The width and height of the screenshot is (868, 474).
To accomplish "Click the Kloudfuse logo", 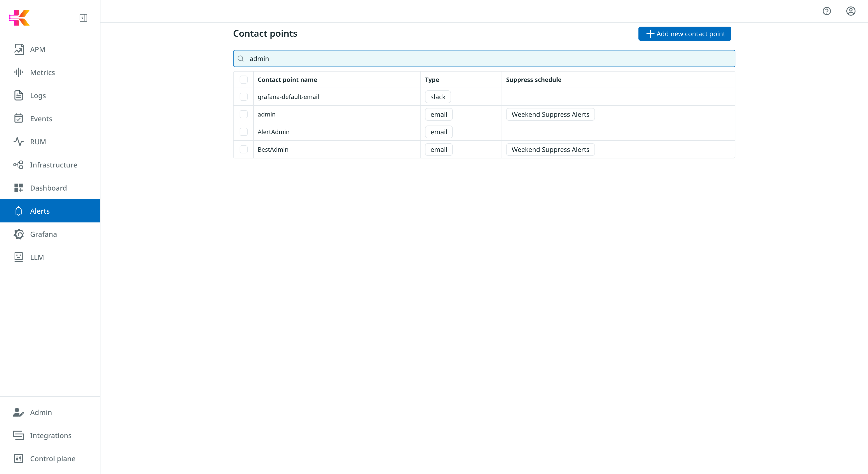I will click(20, 18).
